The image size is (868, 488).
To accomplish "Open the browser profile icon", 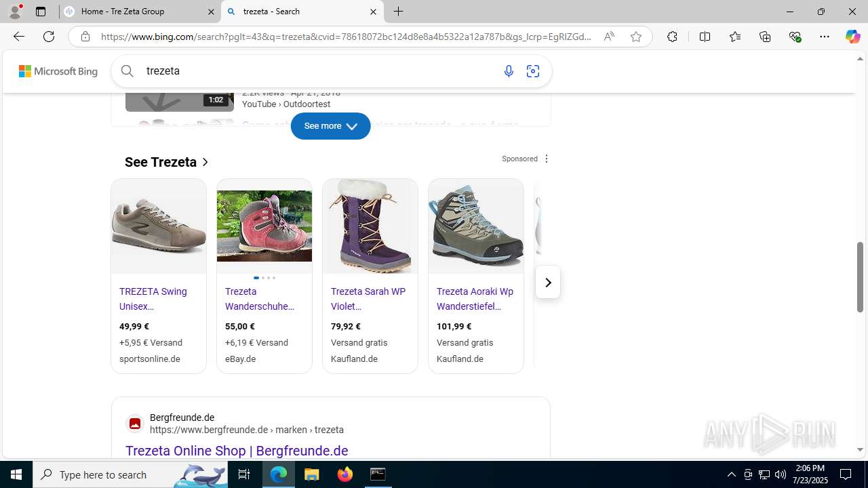I will [x=15, y=12].
